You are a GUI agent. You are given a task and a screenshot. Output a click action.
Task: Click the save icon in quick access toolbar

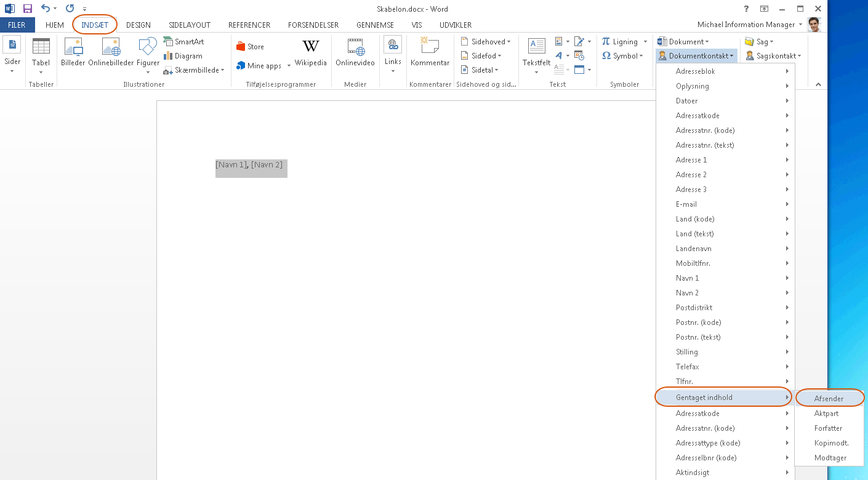tap(27, 9)
